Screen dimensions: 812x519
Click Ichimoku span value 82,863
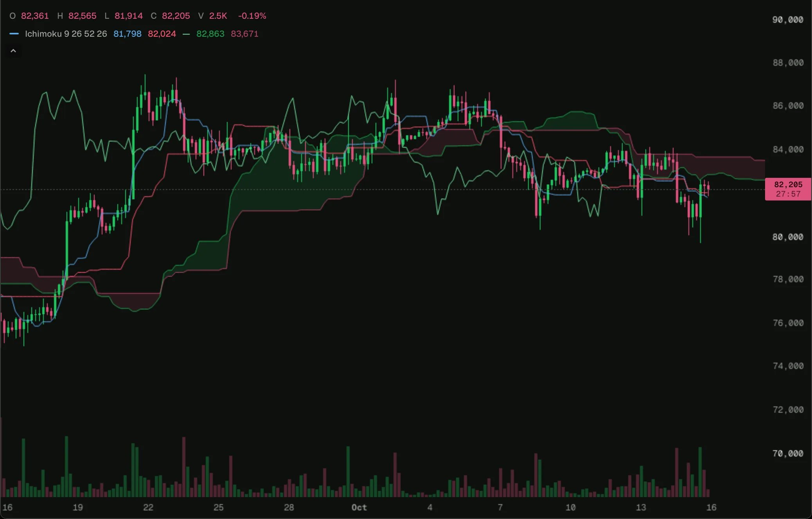[x=210, y=34]
